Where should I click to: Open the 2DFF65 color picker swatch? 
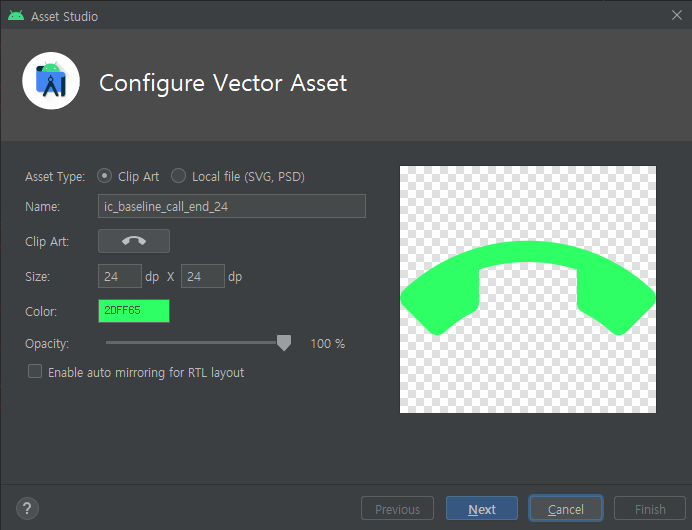(x=134, y=311)
